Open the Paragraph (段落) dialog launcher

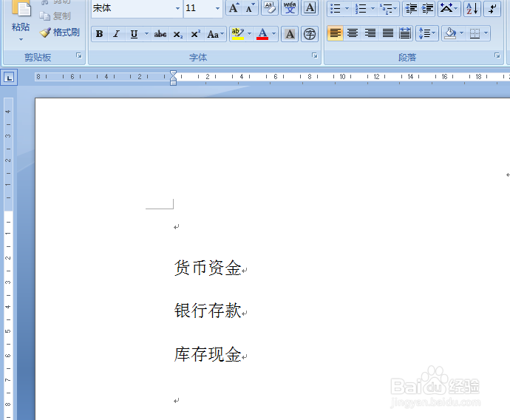[x=497, y=55]
